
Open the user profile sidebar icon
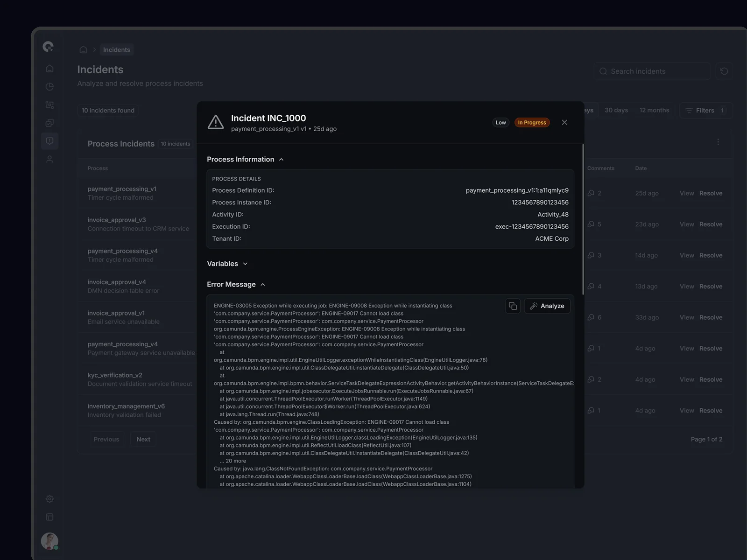tap(49, 159)
